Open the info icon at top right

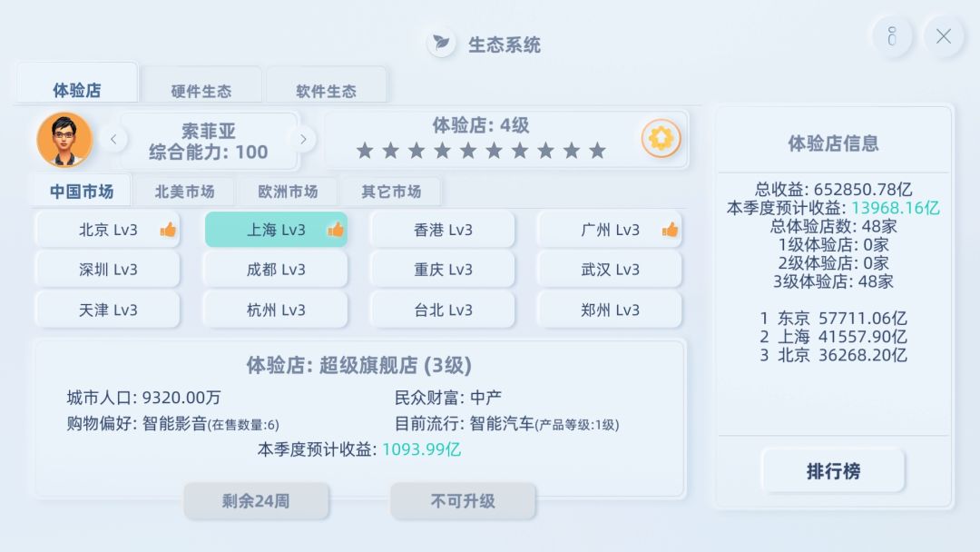tap(892, 37)
